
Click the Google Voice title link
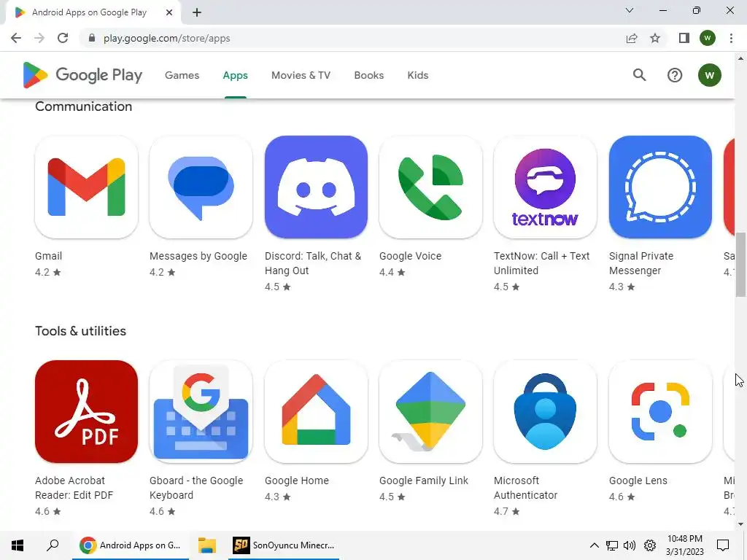point(410,256)
